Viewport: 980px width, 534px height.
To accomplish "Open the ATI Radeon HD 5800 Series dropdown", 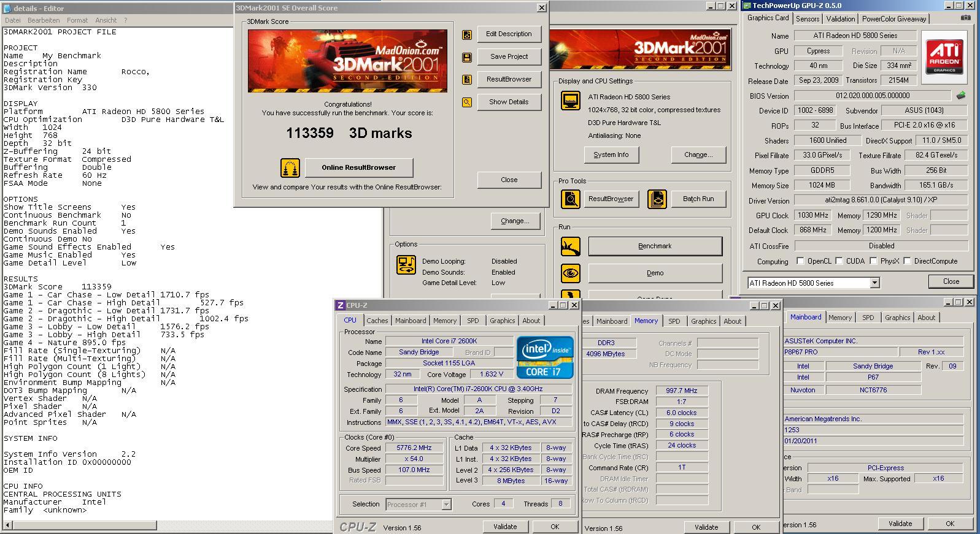I will point(874,283).
